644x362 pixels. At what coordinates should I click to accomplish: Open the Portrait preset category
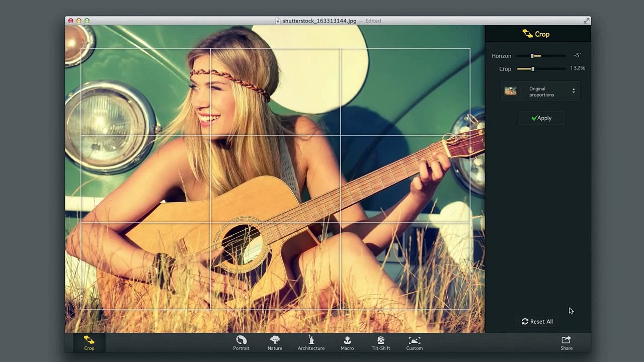point(241,343)
